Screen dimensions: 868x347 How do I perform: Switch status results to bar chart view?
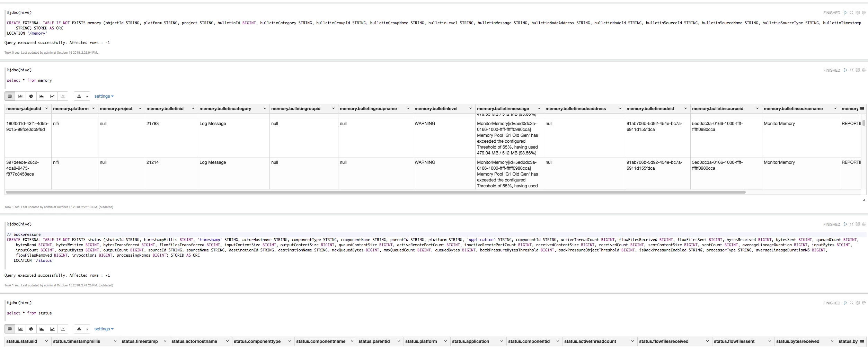coord(20,329)
